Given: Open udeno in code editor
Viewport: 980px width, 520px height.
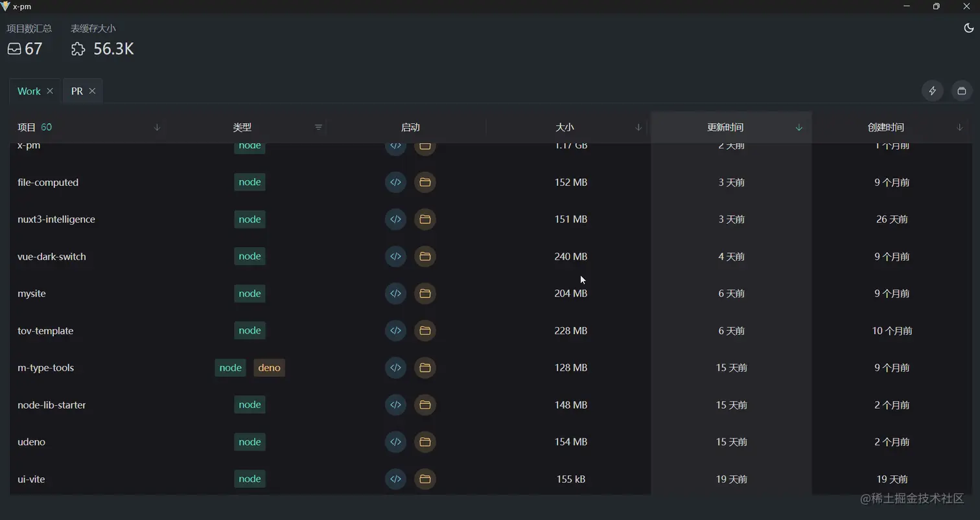Looking at the screenshot, I should (395, 442).
